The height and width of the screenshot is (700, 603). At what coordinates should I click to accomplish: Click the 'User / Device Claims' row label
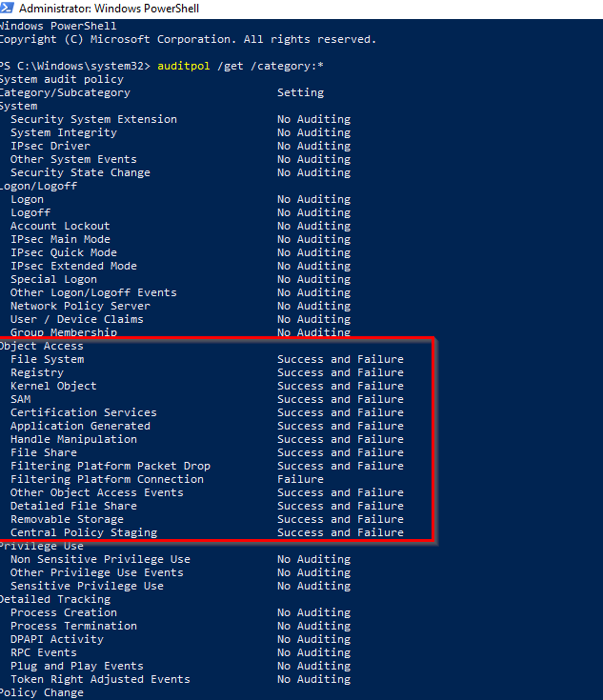[77, 319]
